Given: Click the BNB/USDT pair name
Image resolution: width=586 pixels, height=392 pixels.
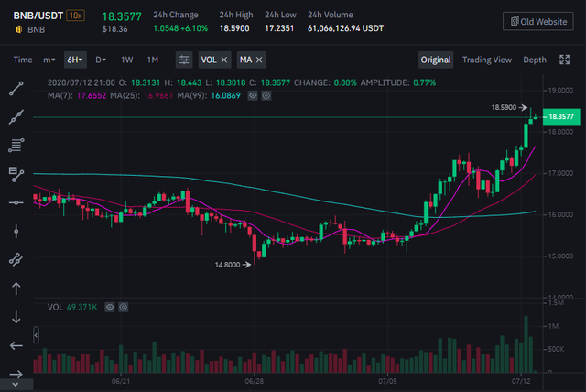Looking at the screenshot, I should pos(38,16).
